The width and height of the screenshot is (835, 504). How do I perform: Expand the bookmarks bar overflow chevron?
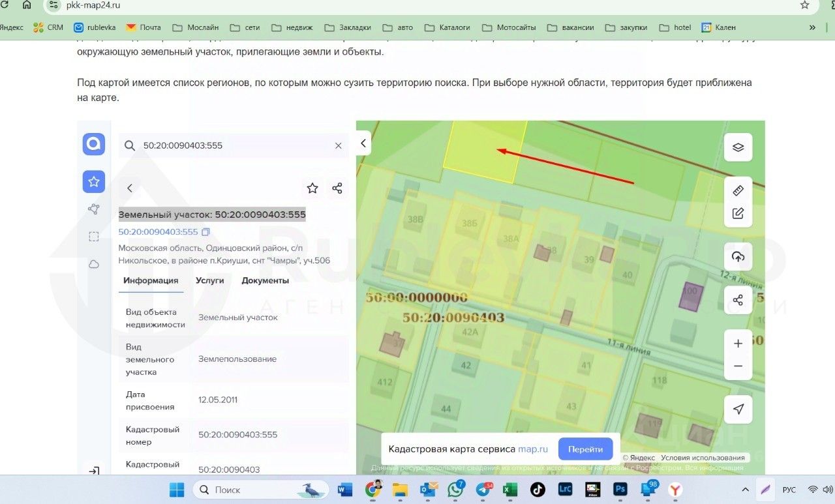(812, 27)
